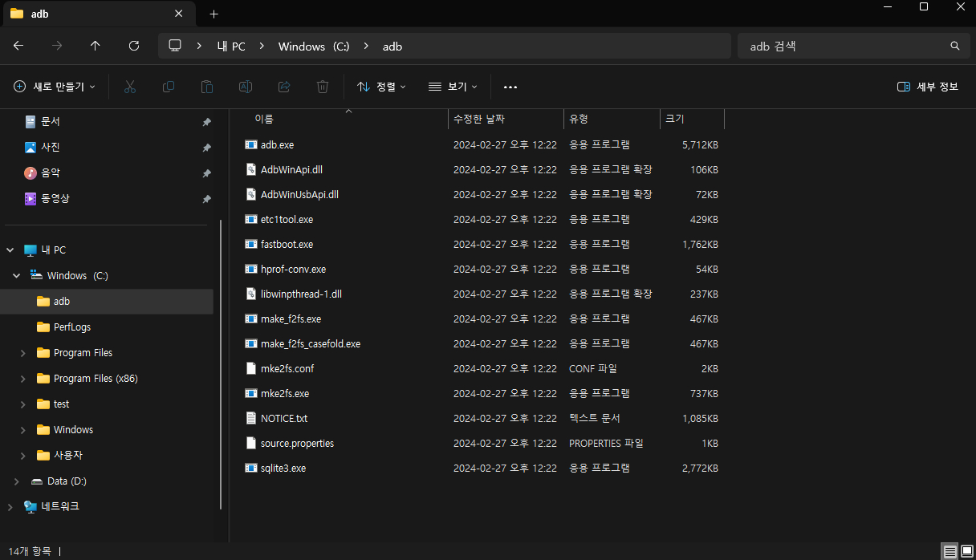
Task: Select the AdbWinApi.dll file icon
Action: click(251, 170)
